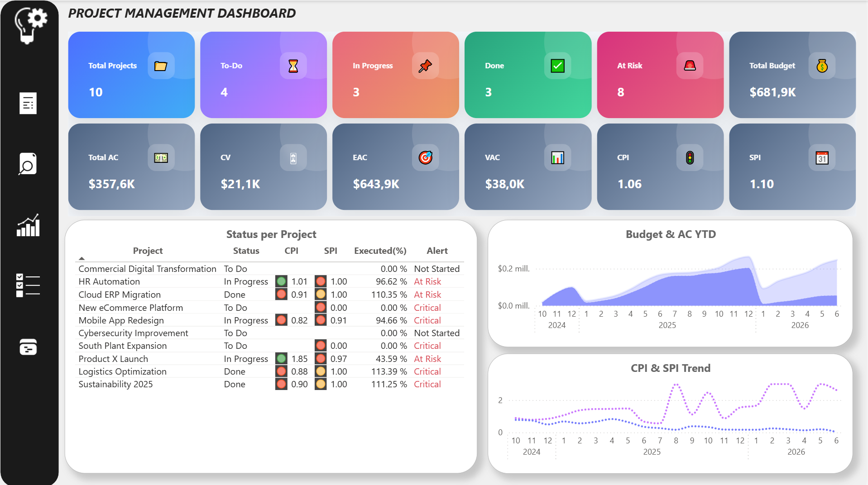
Task: Sort table by Project column header
Action: (148, 251)
